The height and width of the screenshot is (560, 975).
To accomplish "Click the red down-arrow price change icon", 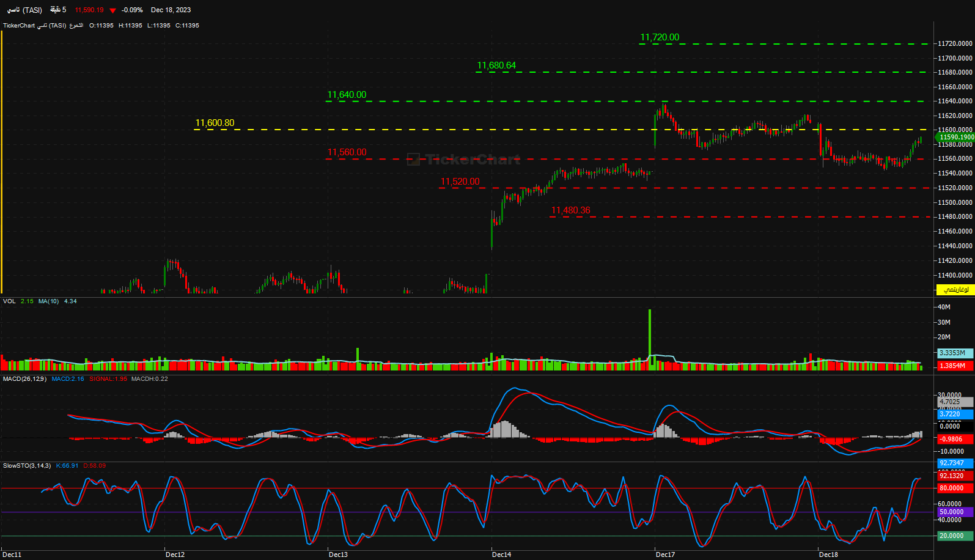I will tap(112, 10).
